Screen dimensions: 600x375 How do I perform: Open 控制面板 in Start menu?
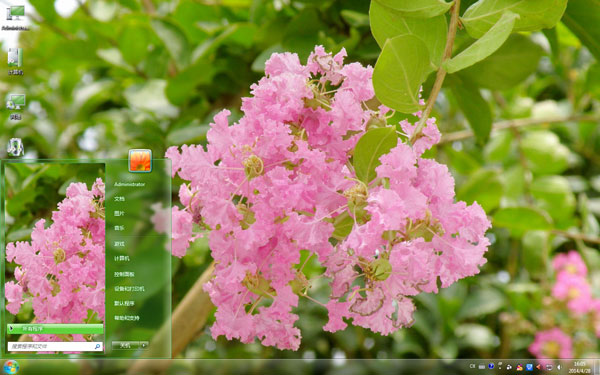(124, 274)
